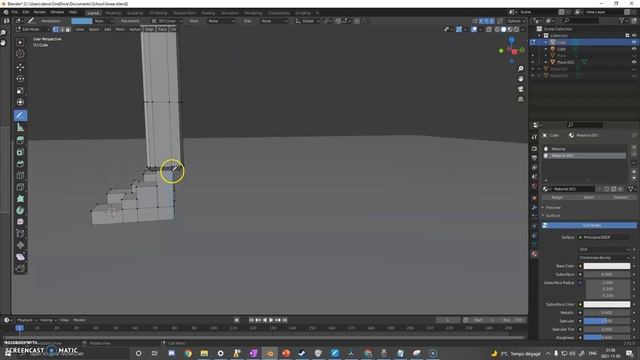Choose the Rotate tool
This screenshot has width=640, height=360.
(20, 79)
